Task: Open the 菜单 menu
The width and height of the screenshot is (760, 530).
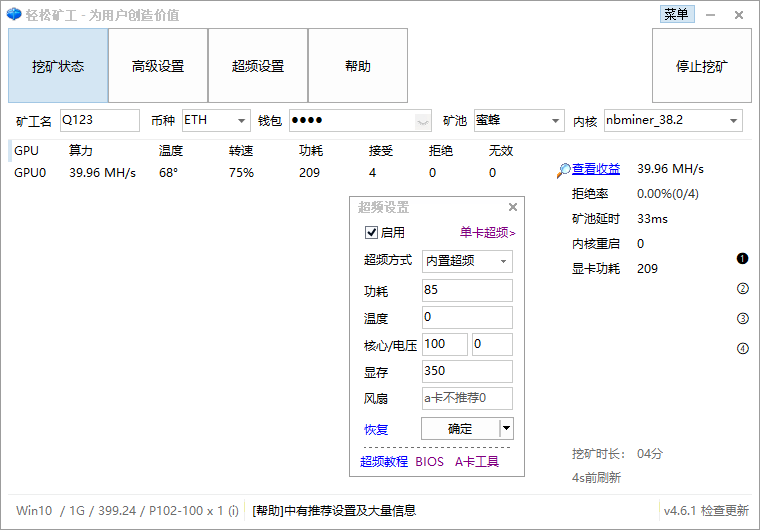Action: pos(676,14)
